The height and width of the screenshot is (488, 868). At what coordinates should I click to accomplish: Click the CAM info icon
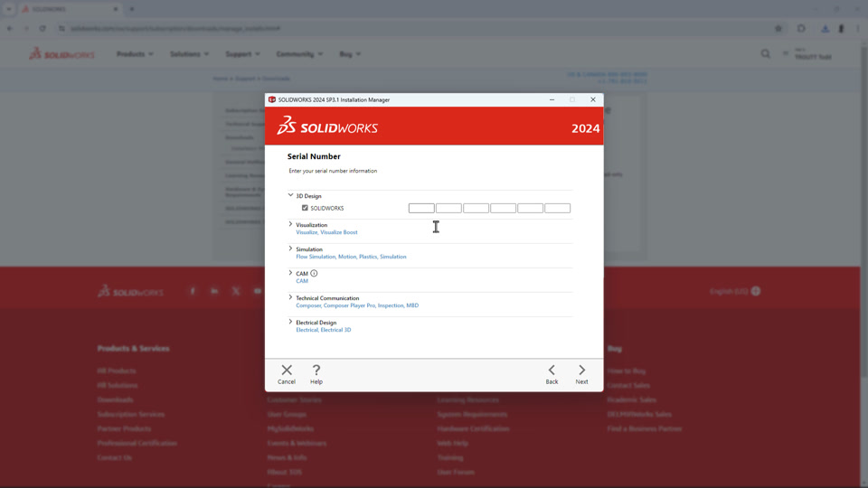pyautogui.click(x=314, y=273)
